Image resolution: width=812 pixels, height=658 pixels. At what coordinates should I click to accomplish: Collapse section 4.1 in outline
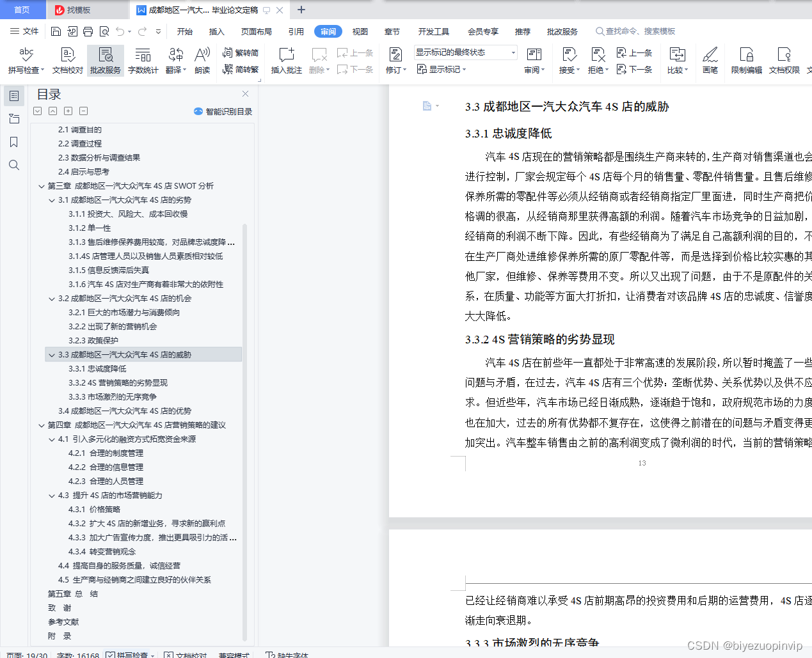point(52,439)
